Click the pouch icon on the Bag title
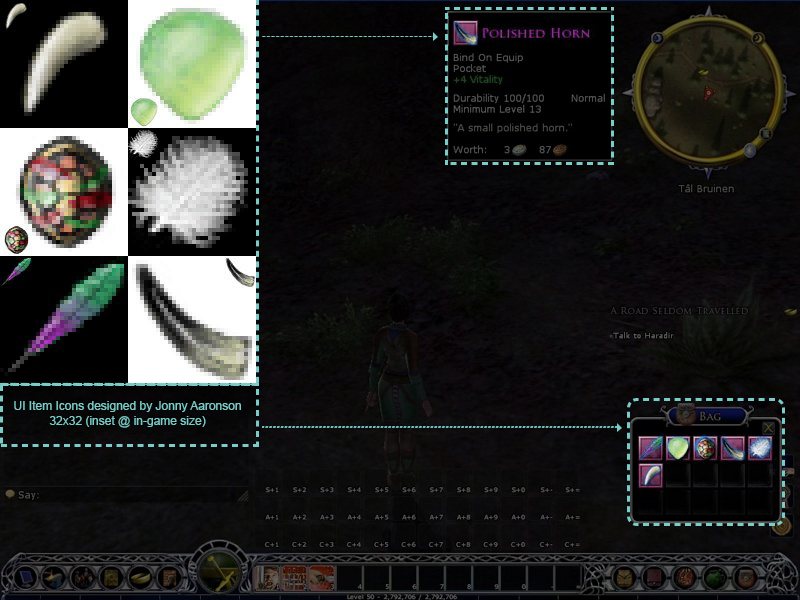The height and width of the screenshot is (600, 800). click(686, 414)
